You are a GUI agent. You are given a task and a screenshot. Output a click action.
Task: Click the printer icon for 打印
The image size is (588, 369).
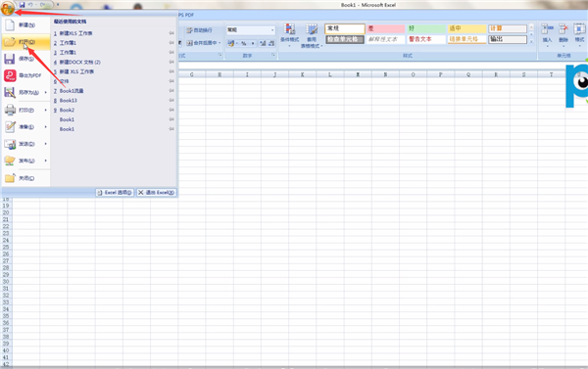coord(10,111)
